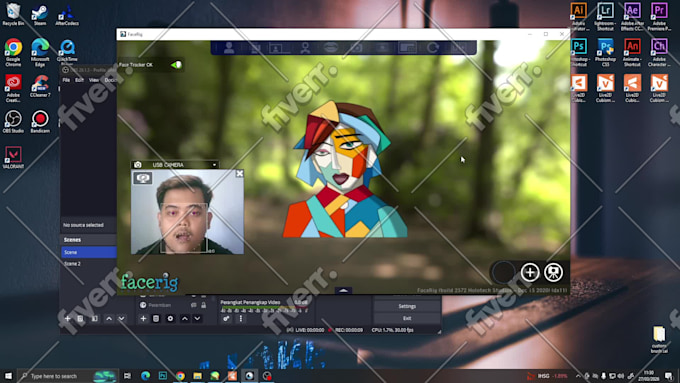Toggle the Face Tracker OK switch

(x=176, y=65)
